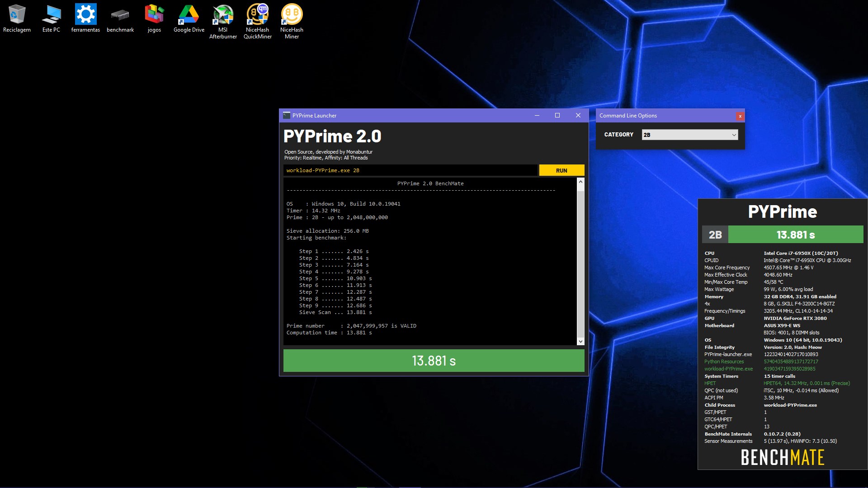Viewport: 868px width, 488px height.
Task: Click the green Python Resources label
Action: pos(724,361)
